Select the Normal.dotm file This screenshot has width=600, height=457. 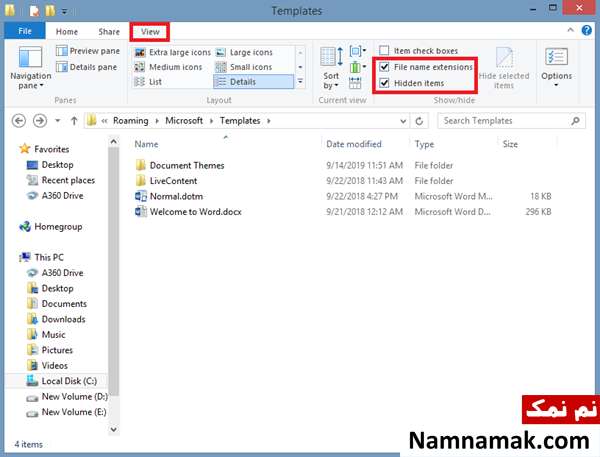[176, 196]
